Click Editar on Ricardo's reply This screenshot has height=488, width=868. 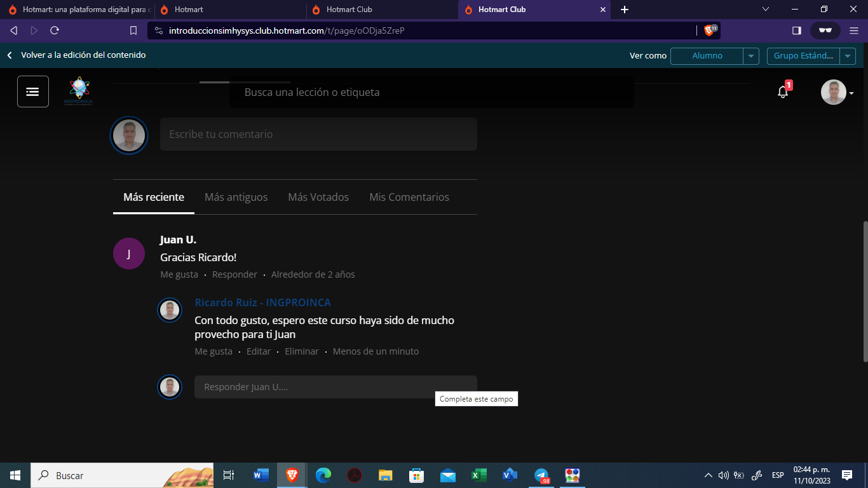[259, 351]
